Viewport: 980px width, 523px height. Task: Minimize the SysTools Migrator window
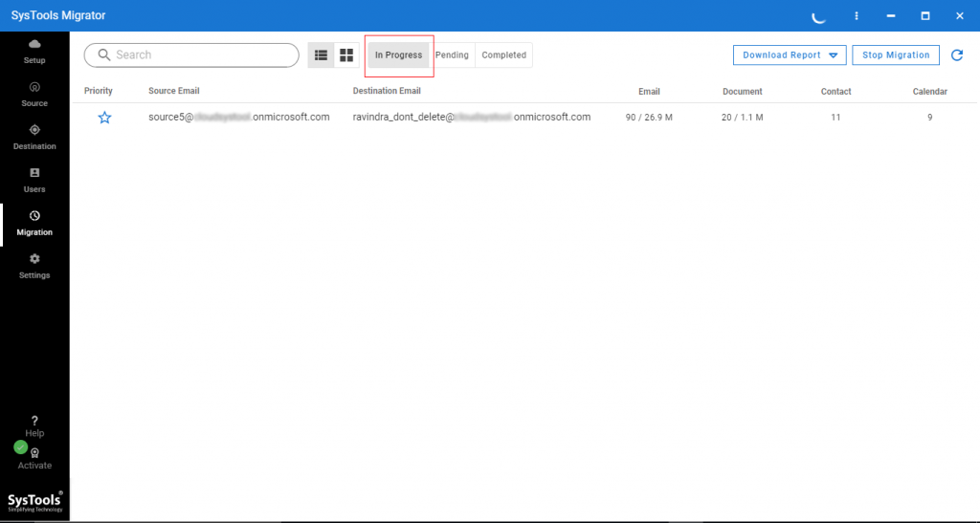point(891,16)
